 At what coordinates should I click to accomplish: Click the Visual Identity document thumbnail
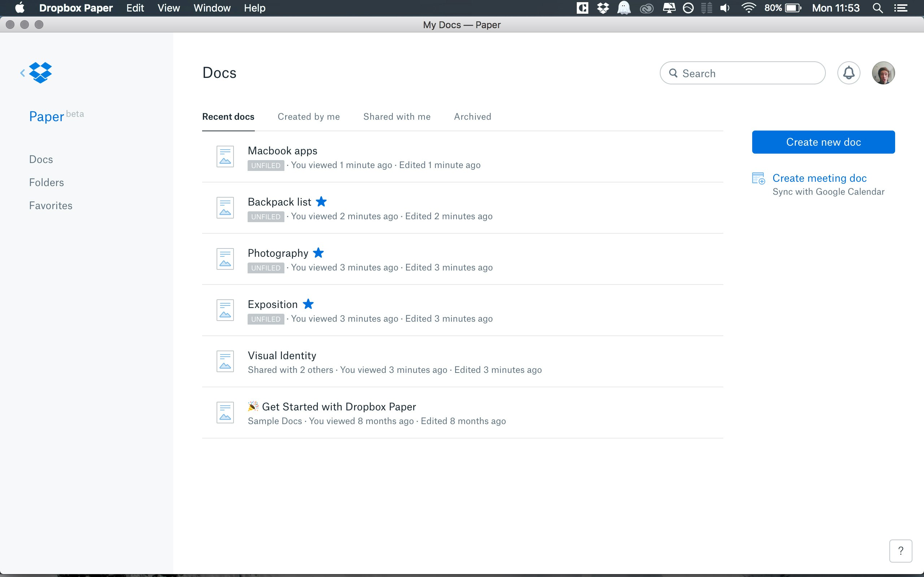pyautogui.click(x=225, y=361)
